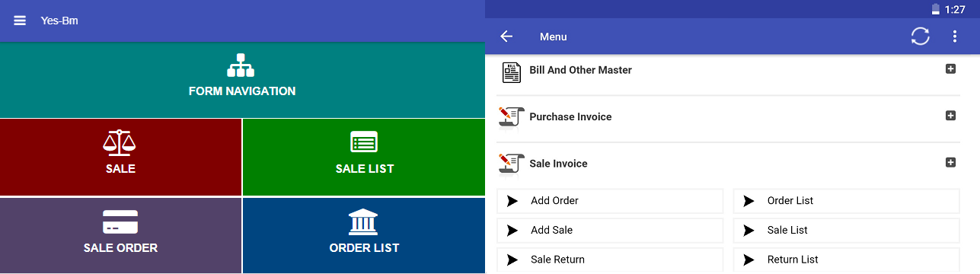
Task: Open the Add Order menu entry
Action: (610, 201)
